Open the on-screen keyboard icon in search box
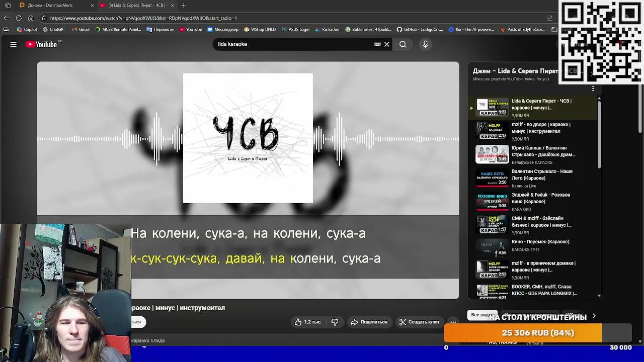The height and width of the screenshot is (362, 644). tap(377, 44)
